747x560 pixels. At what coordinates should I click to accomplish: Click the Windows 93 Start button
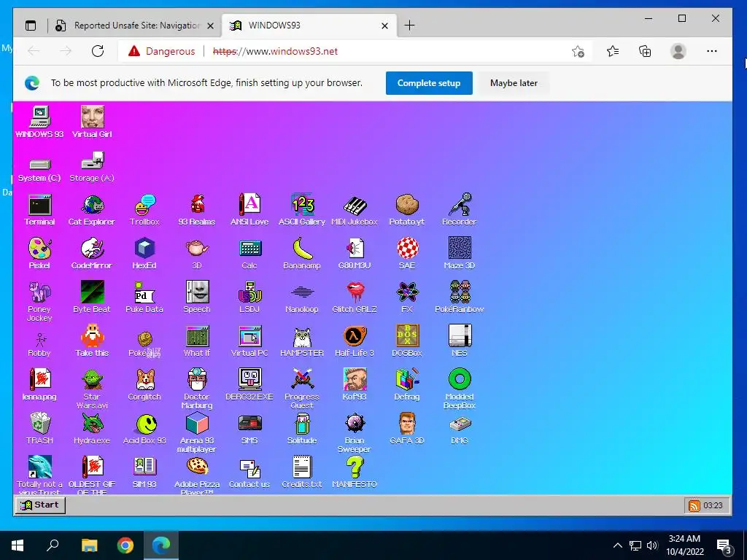tap(40, 505)
